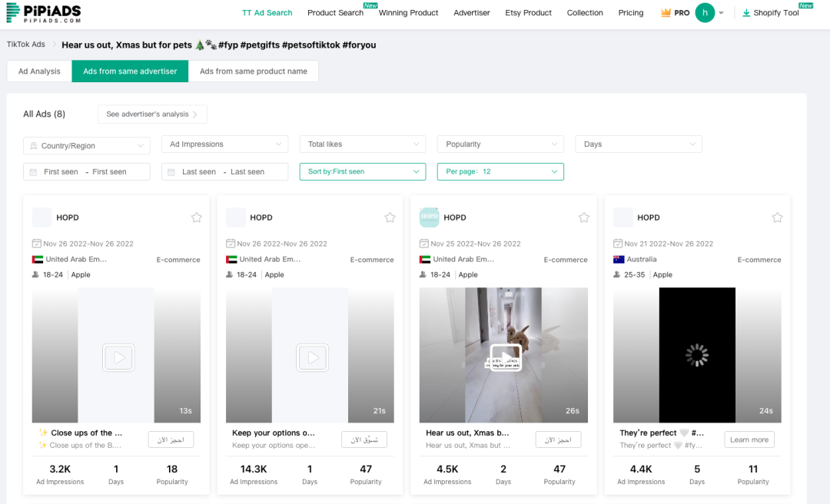Click the PRO crown icon

coord(666,12)
